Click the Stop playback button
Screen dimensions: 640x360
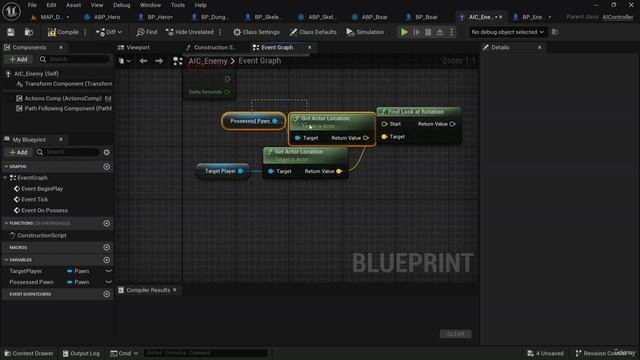click(x=428, y=32)
